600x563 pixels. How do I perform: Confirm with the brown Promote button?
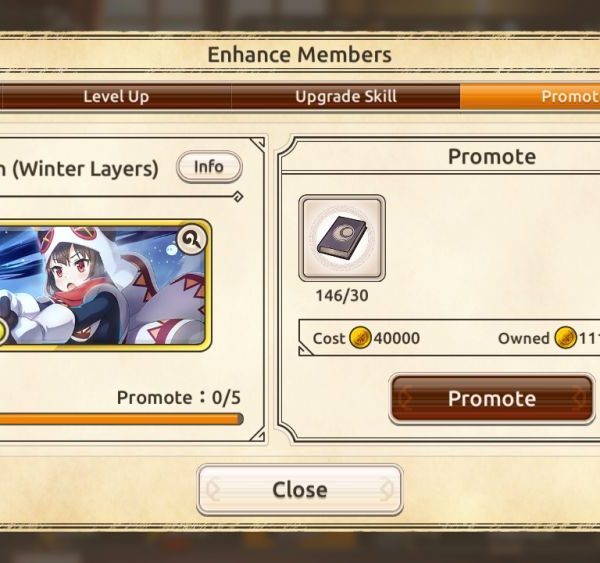pos(492,399)
